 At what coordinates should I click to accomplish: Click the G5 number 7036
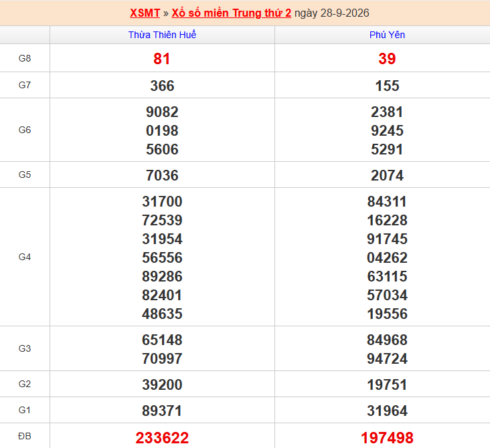coord(162,175)
